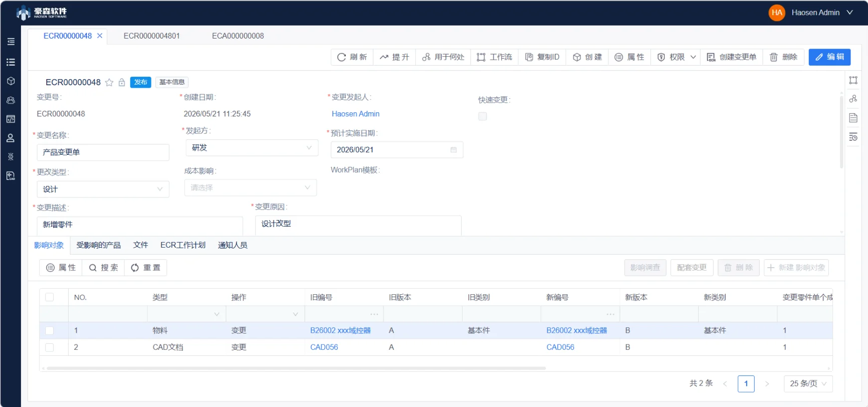Open the old number B26002 xxx域控器 link
Image resolution: width=868 pixels, height=407 pixels.
(x=340, y=330)
